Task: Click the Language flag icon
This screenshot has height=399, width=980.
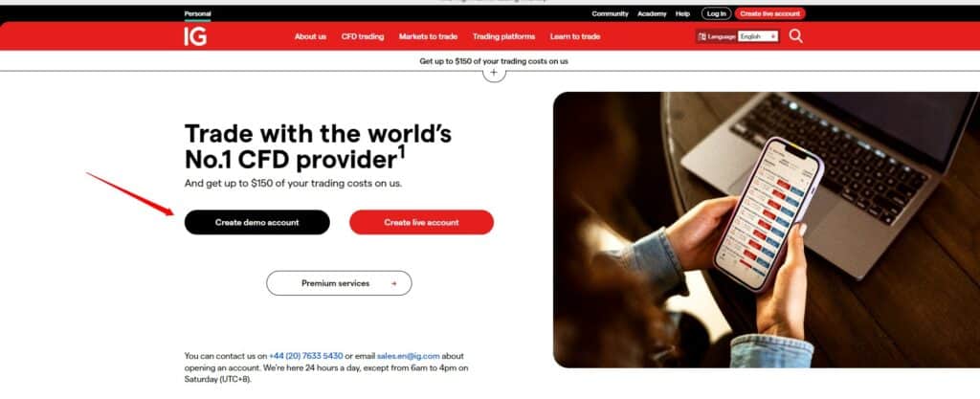Action: tap(702, 37)
